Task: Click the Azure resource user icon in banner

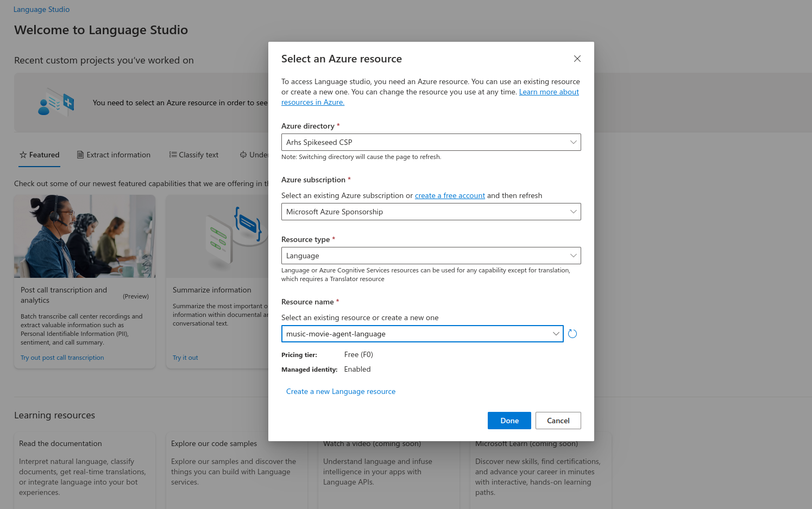Action: pyautogui.click(x=56, y=103)
